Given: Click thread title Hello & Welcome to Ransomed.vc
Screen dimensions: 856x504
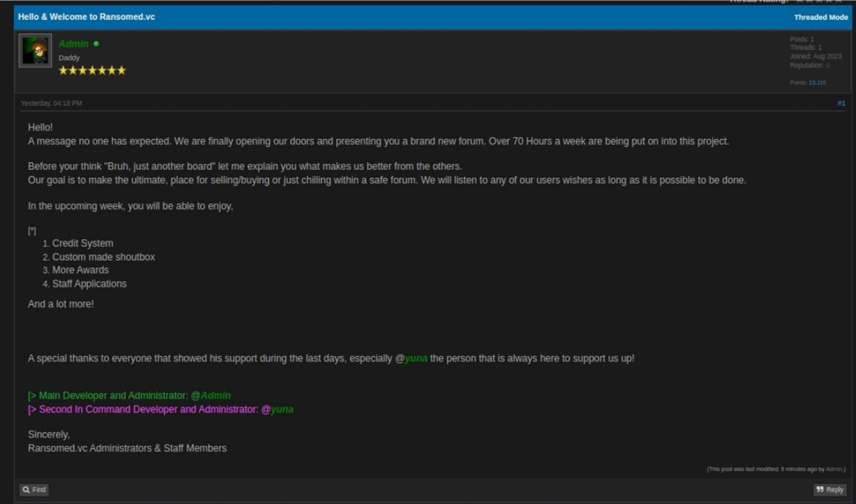Looking at the screenshot, I should tap(86, 17).
